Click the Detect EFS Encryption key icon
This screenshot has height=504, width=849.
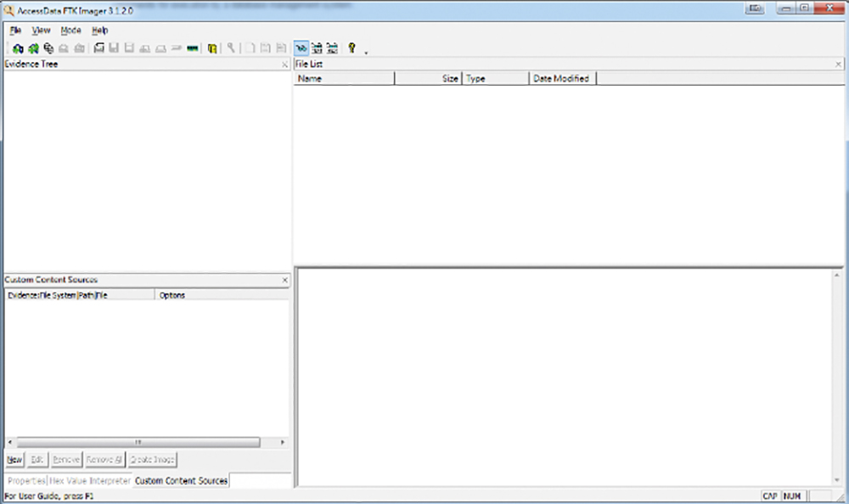pyautogui.click(x=231, y=48)
